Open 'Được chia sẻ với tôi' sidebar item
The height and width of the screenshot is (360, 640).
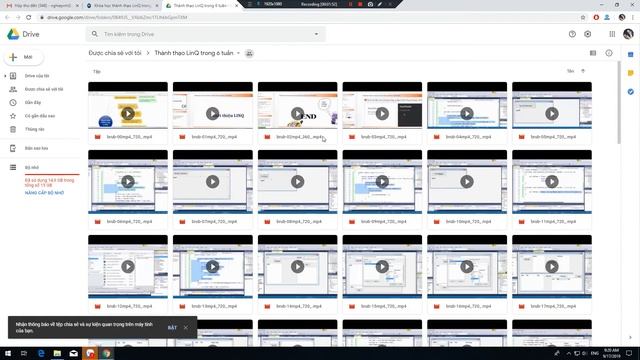click(44, 89)
